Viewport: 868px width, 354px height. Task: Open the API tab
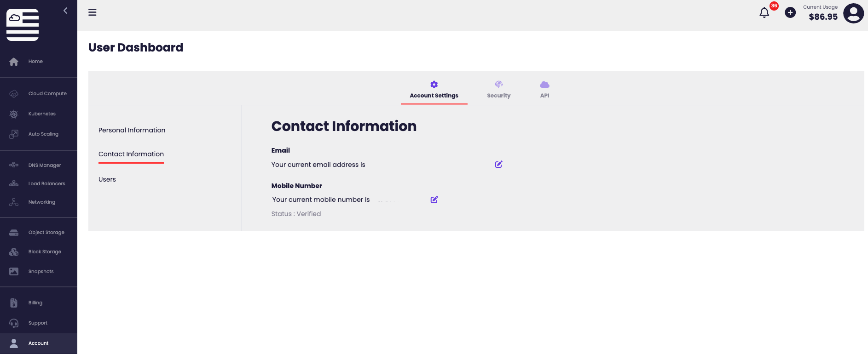[x=544, y=90]
